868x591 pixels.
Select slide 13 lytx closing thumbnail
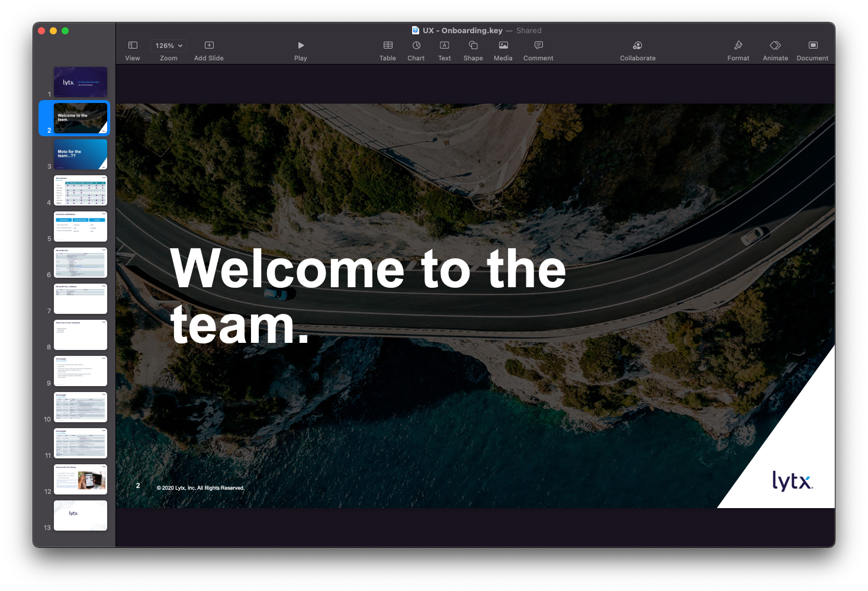(81, 515)
